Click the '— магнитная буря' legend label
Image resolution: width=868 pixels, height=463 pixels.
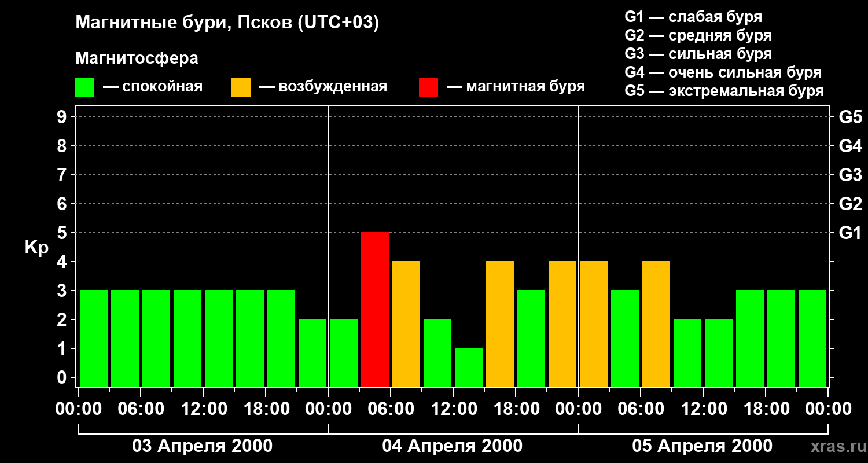click(516, 87)
